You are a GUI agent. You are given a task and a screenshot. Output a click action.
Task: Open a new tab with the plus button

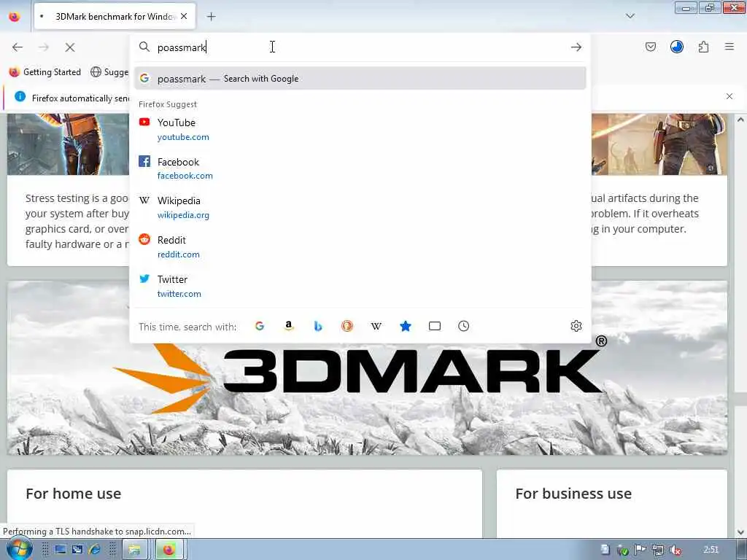coord(211,17)
